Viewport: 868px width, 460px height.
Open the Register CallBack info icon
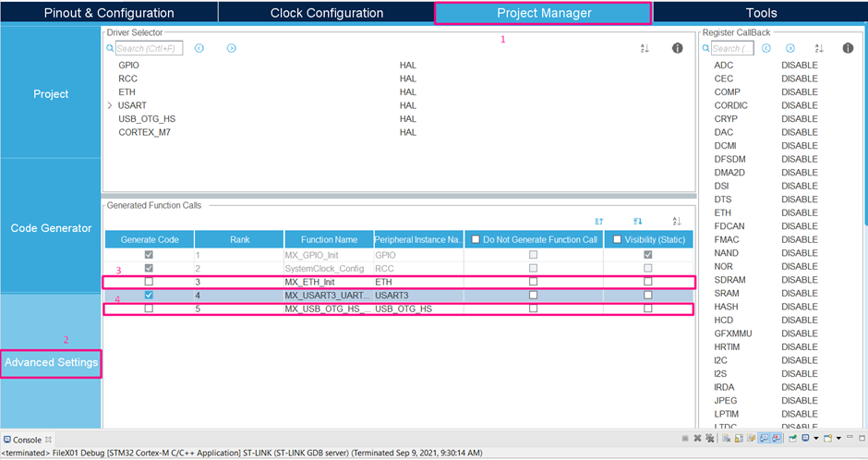tap(848, 48)
